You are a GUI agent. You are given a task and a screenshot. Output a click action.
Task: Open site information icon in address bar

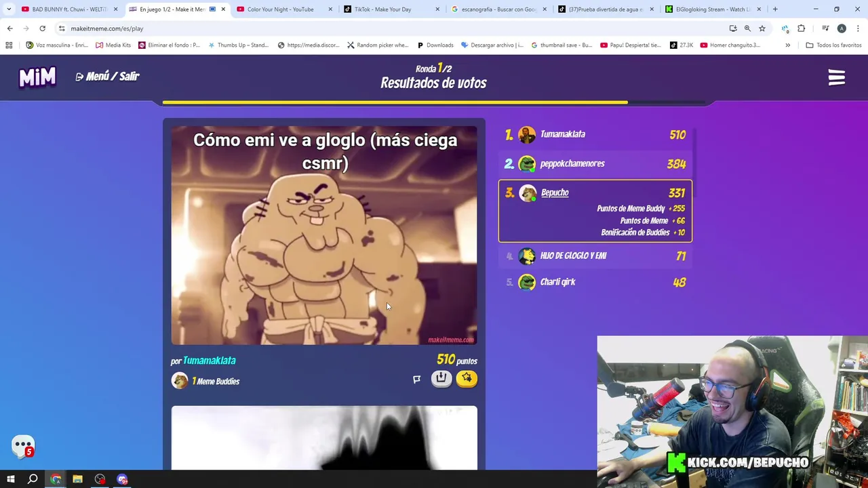coord(62,28)
